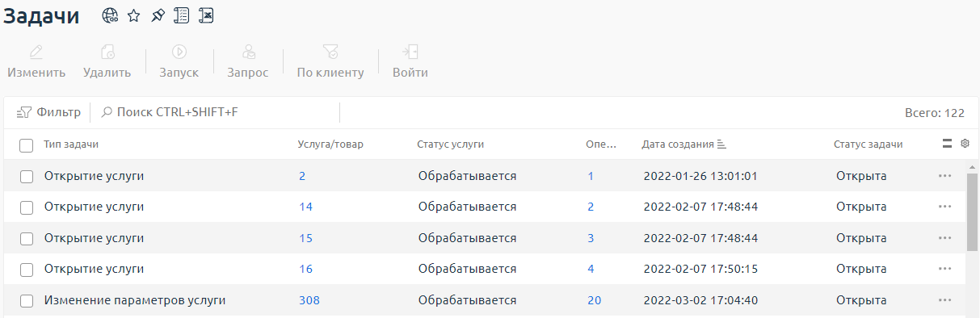Image resolution: width=980 pixels, height=318 pixels.
Task: Check the row with service 14
Action: (x=26, y=207)
